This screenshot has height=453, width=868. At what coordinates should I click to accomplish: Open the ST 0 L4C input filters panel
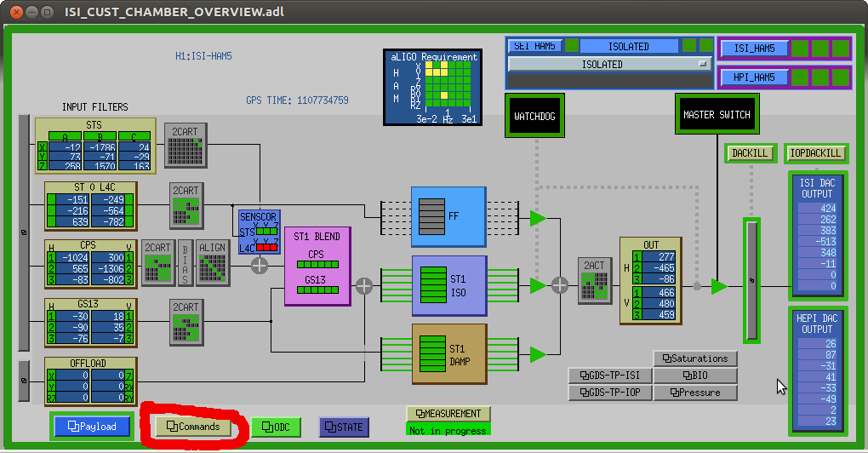click(x=91, y=206)
